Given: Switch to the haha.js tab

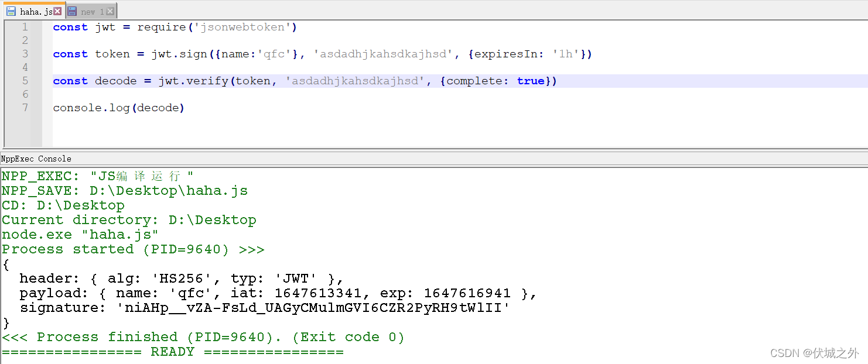Looking at the screenshot, I should click(x=34, y=11).
